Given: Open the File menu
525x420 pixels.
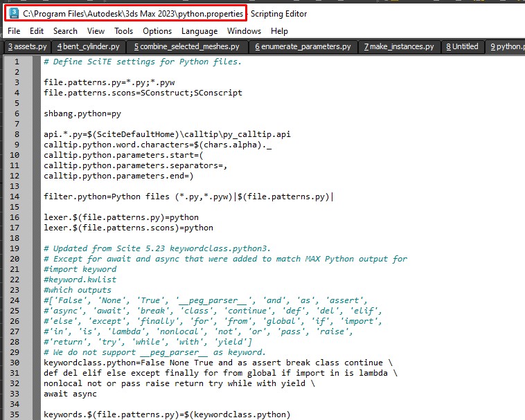Looking at the screenshot, I should pyautogui.click(x=14, y=31).
